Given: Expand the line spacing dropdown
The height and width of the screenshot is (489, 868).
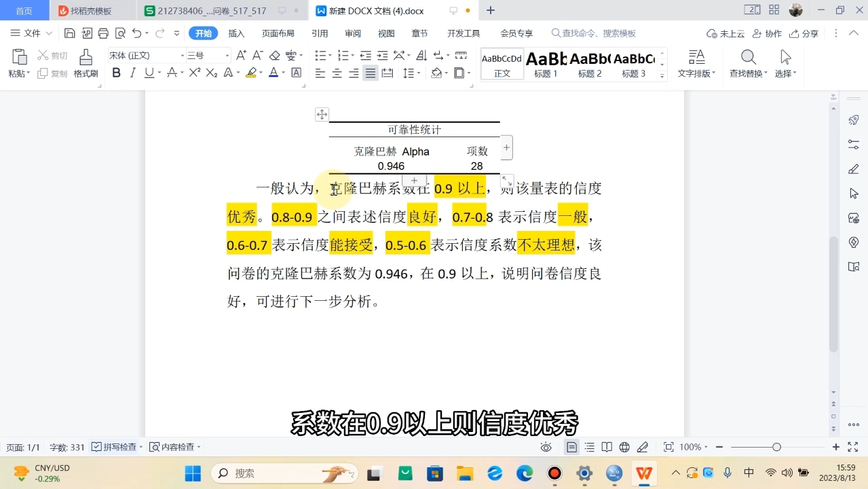Looking at the screenshot, I should pos(417,73).
